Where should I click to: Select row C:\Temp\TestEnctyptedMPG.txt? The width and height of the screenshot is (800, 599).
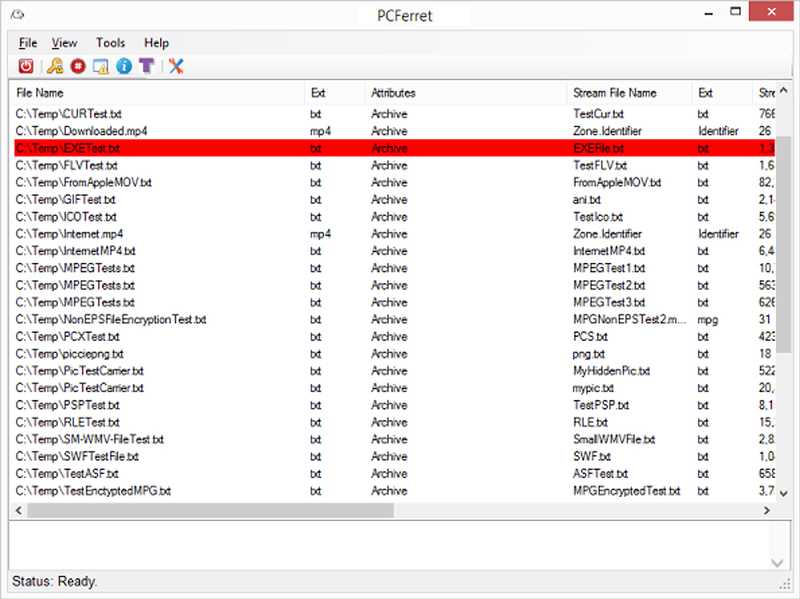[394, 491]
